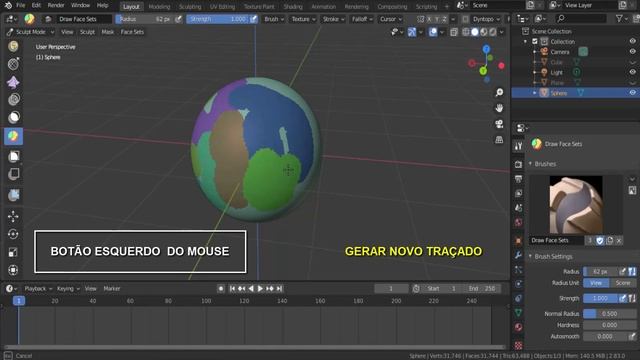Click the outliner filter funnel icon

[x=619, y=18]
